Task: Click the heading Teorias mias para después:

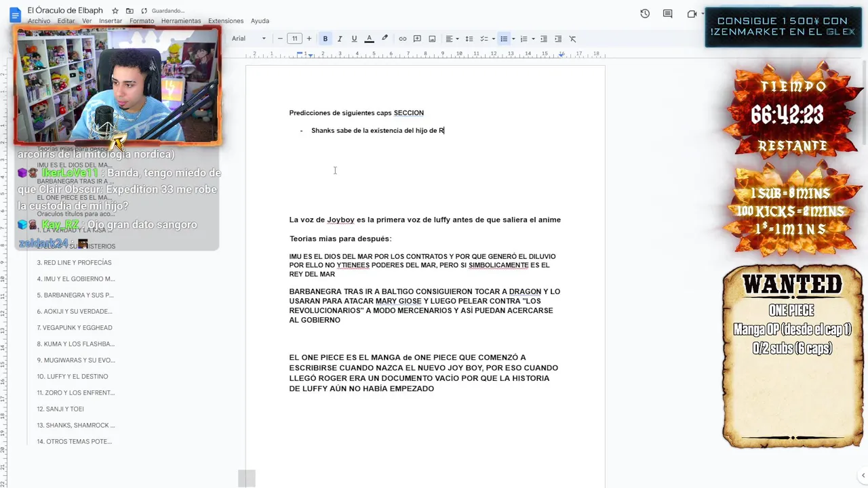Action: click(340, 239)
